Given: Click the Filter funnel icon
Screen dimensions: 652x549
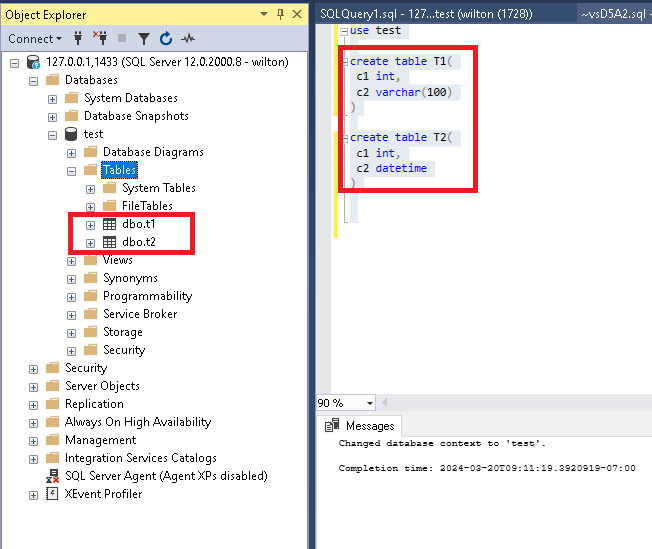Looking at the screenshot, I should tap(144, 39).
